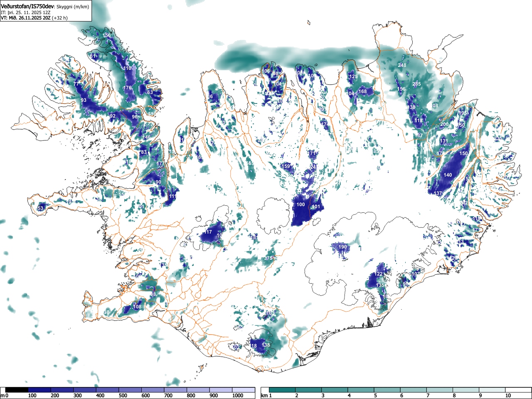
Task: Select the 'IT: þri. 25. 11. 2025 12Z' line
Action: [x=26, y=12]
